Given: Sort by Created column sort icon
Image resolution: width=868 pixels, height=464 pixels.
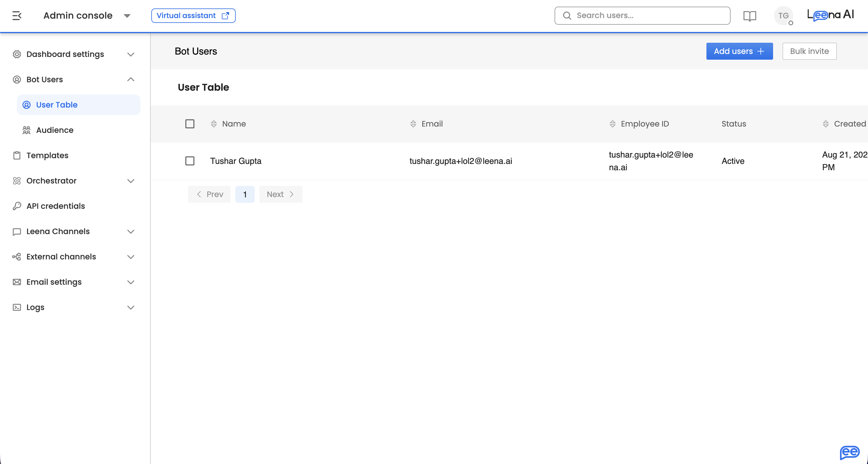Looking at the screenshot, I should [826, 124].
